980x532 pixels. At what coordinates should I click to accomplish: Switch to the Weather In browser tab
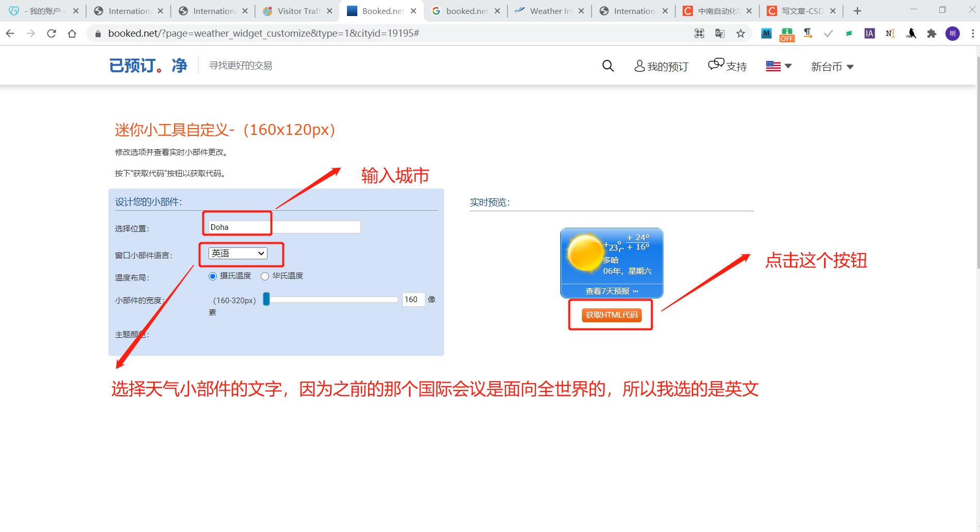549,10
